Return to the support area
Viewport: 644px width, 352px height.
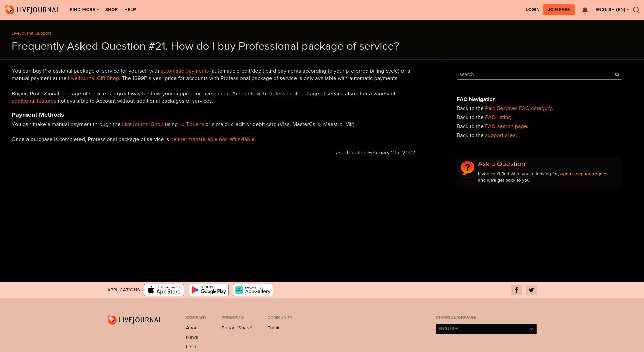click(x=500, y=135)
